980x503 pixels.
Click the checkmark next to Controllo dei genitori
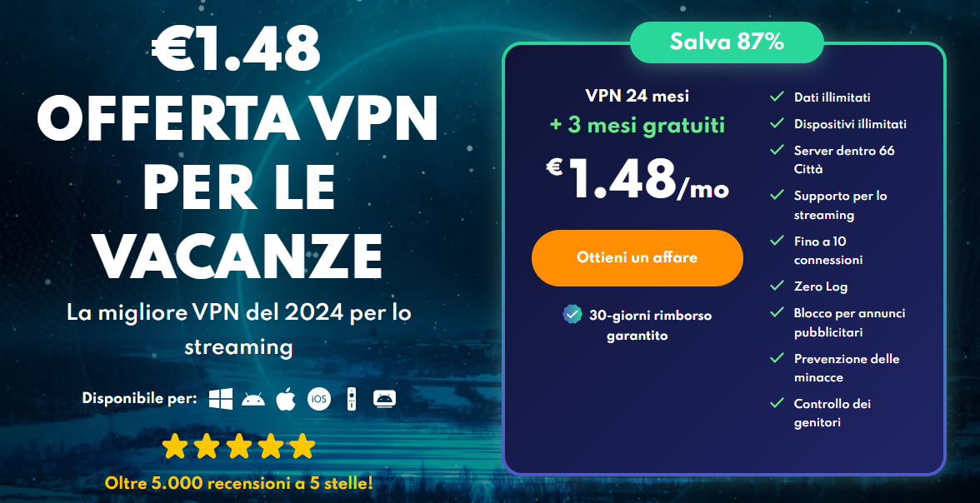[x=777, y=403]
